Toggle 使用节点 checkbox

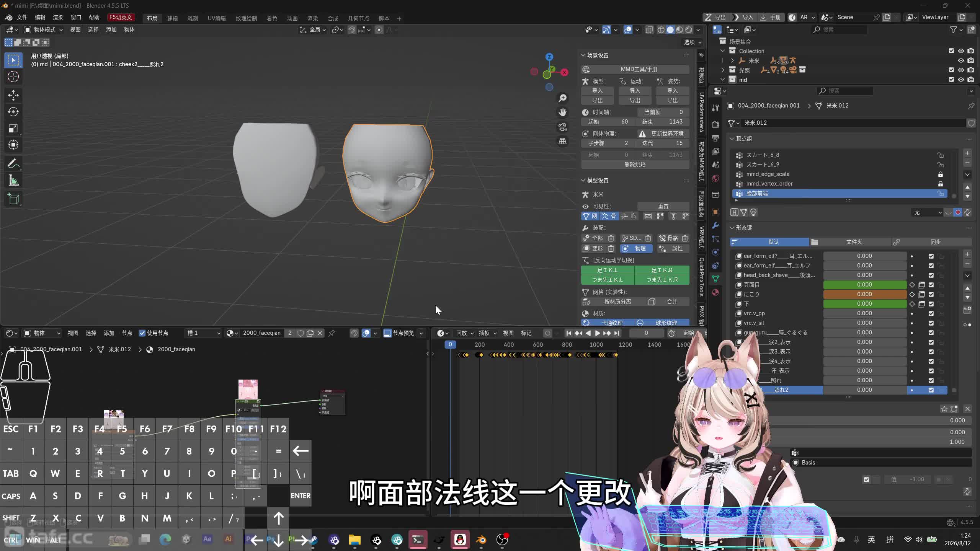click(x=142, y=333)
